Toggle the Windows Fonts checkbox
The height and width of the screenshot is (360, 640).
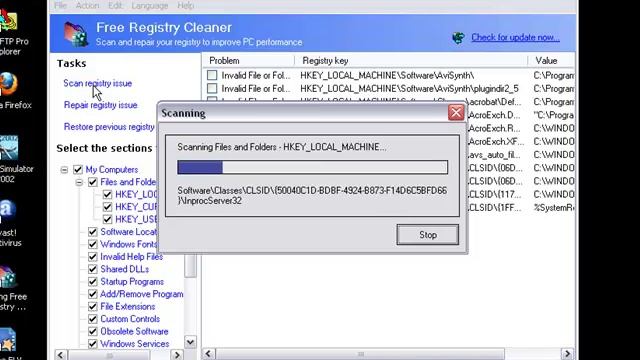pos(93,244)
